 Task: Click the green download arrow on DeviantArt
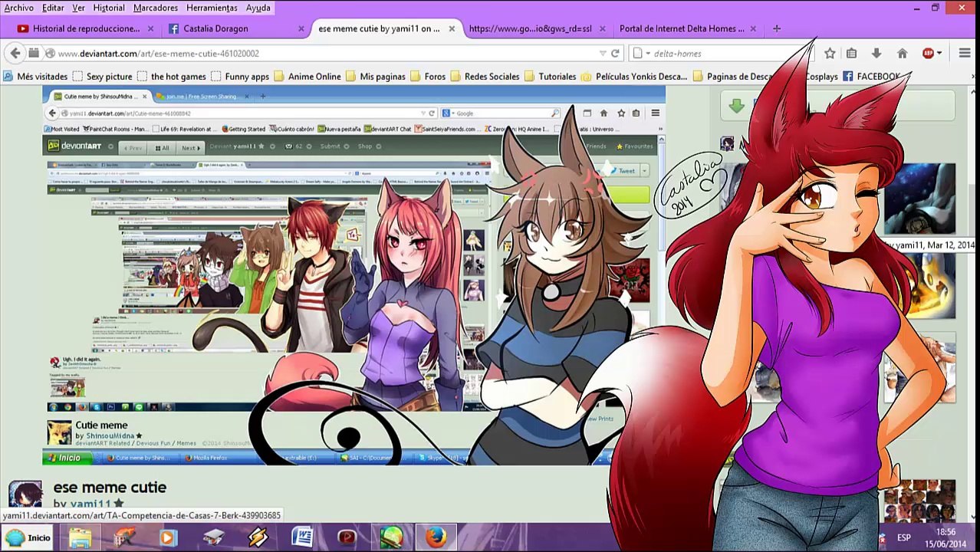point(736,107)
